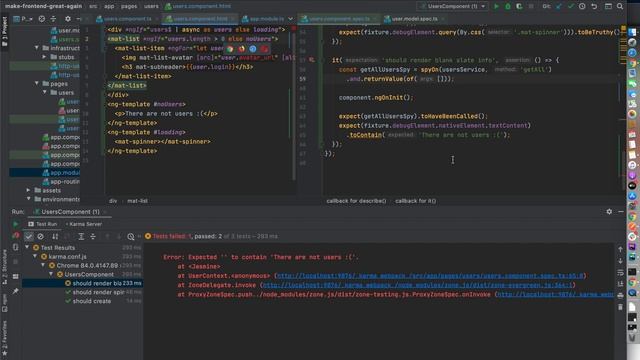Show hidden editor tabs chevron
The image size is (640, 360).
[291, 19]
